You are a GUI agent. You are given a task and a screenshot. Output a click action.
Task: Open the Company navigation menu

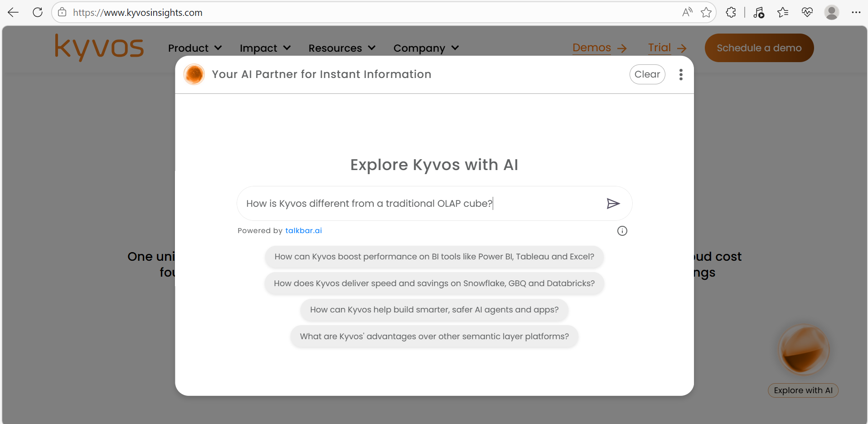(x=426, y=48)
